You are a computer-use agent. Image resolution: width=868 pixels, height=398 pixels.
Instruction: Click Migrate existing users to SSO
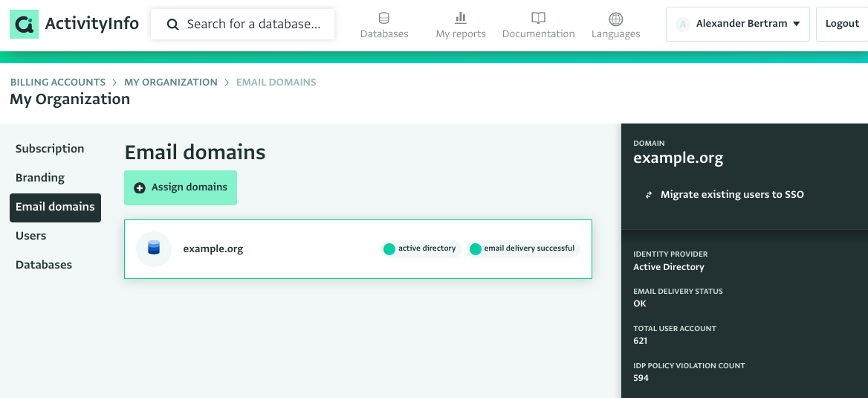[732, 195]
